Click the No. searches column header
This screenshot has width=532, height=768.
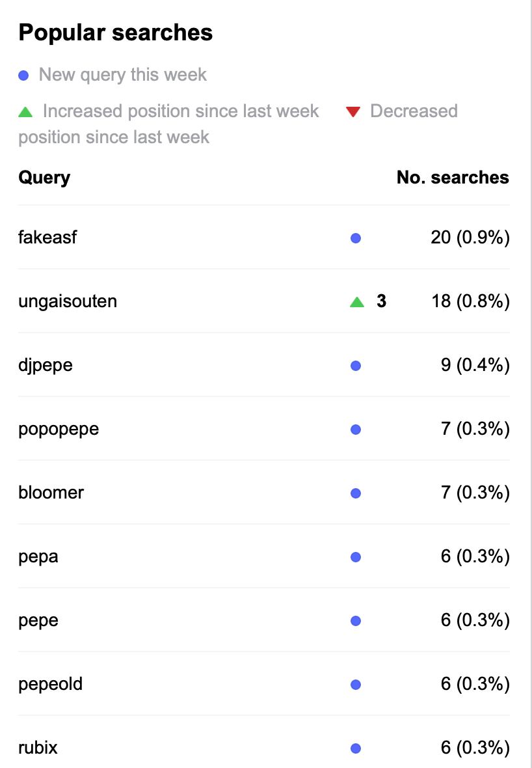pos(453,177)
